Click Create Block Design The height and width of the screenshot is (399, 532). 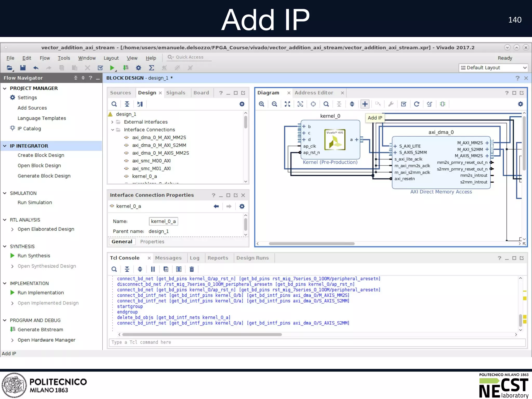coord(41,155)
